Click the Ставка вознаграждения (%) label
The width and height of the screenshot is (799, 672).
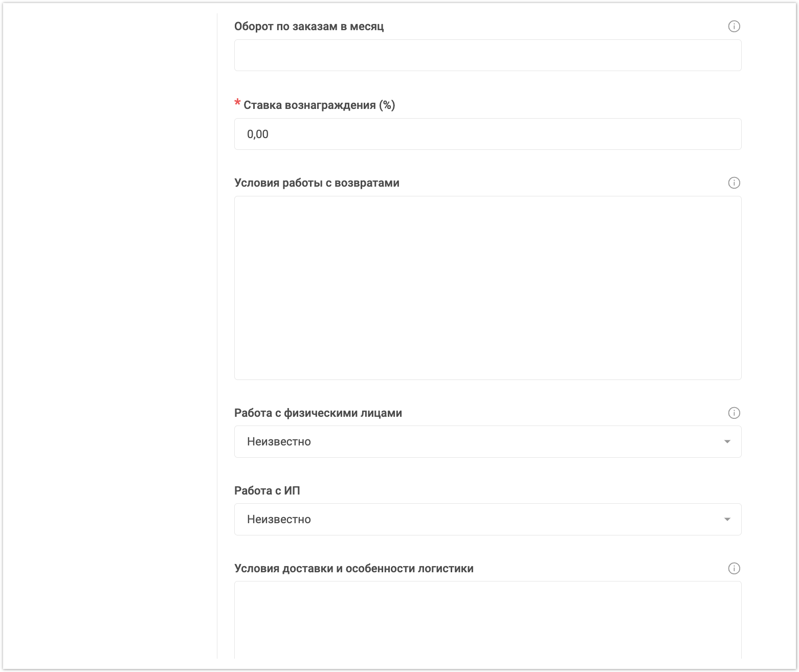click(x=319, y=105)
